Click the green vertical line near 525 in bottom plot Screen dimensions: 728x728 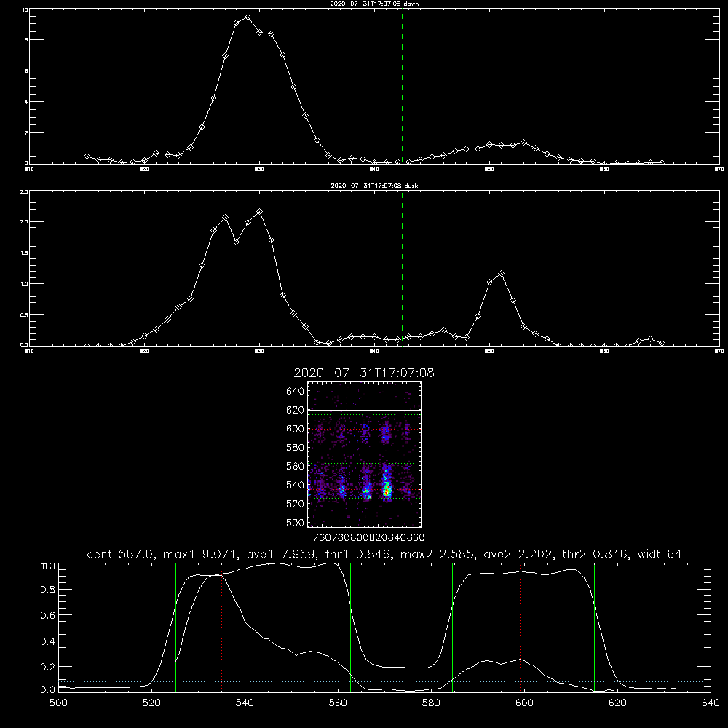175,627
